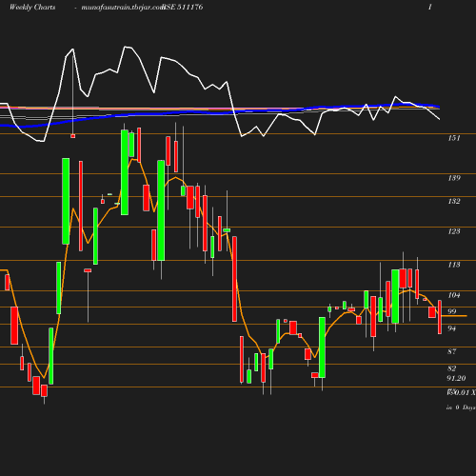Click the 91.20 current price value

pyautogui.click(x=456, y=378)
